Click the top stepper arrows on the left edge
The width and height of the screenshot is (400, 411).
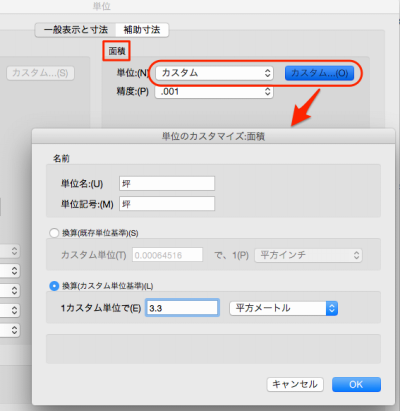point(14,251)
